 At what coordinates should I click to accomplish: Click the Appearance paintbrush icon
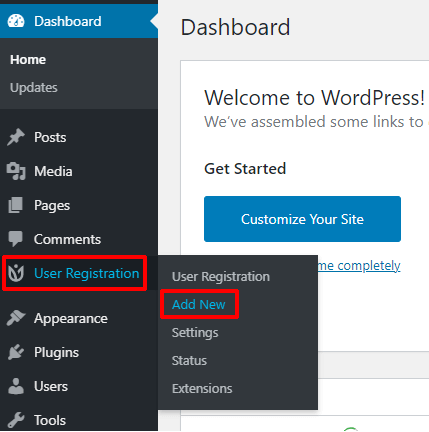pos(16,318)
